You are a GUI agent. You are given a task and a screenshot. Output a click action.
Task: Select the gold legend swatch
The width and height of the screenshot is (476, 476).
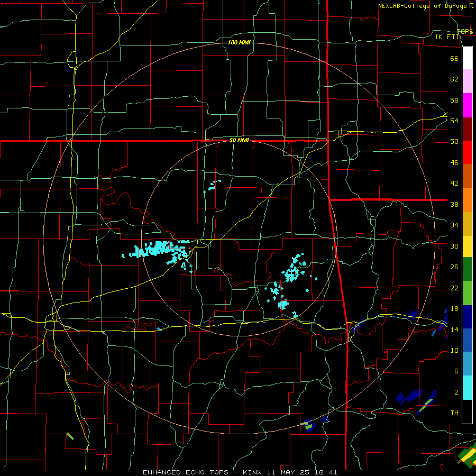(x=467, y=224)
